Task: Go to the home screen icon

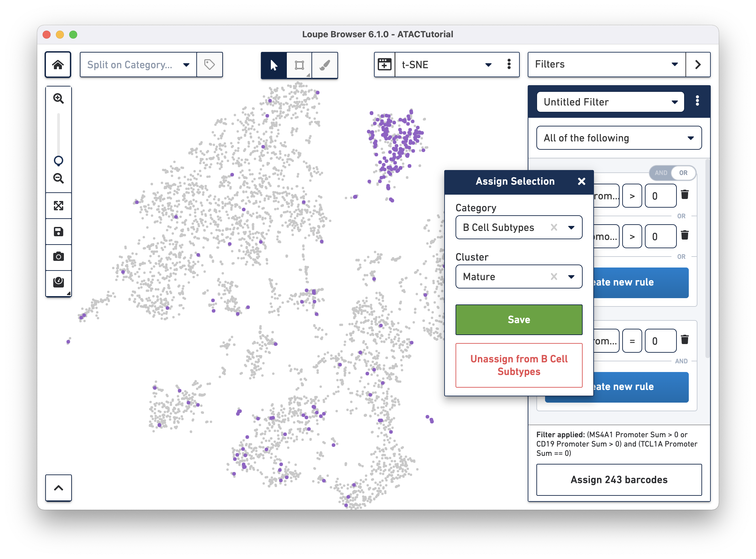Action: click(x=58, y=65)
